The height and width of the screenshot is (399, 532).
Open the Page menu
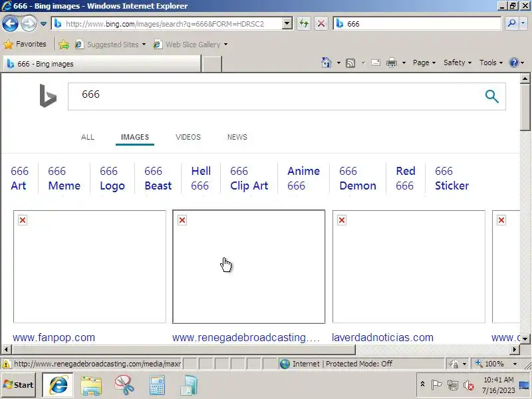(424, 63)
